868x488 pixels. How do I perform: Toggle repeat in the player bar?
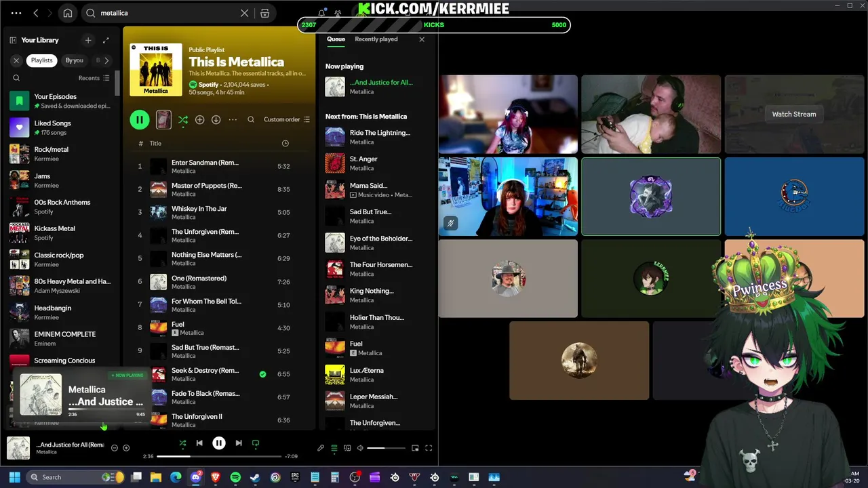[256, 443]
